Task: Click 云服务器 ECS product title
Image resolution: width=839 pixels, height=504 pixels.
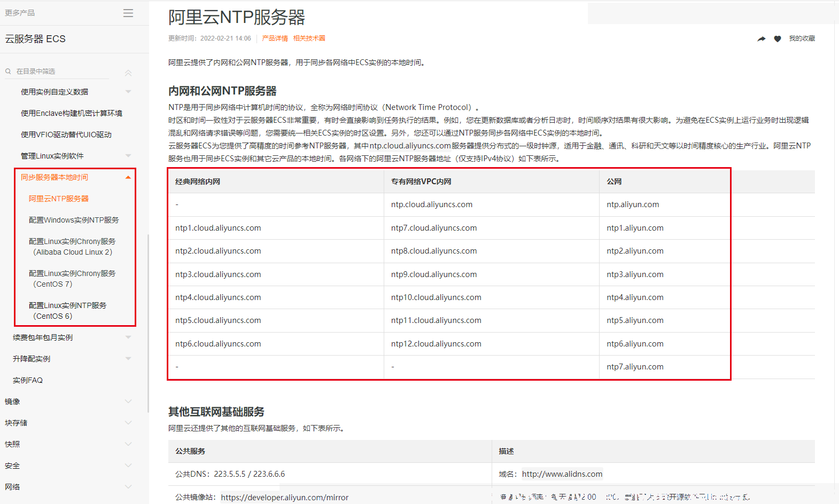Action: pos(35,39)
